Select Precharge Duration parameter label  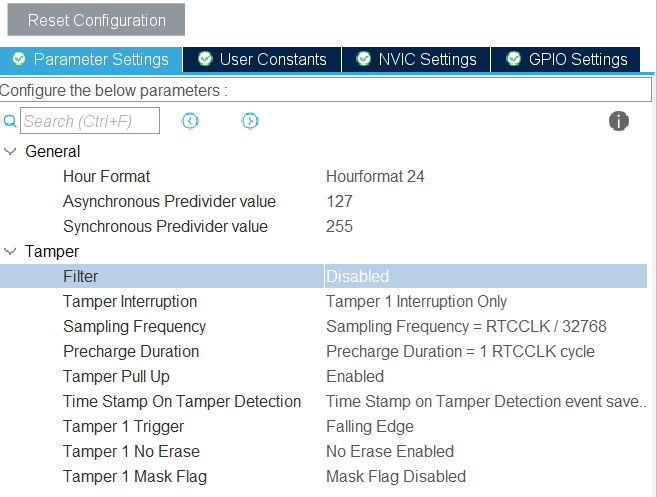pyautogui.click(x=131, y=351)
